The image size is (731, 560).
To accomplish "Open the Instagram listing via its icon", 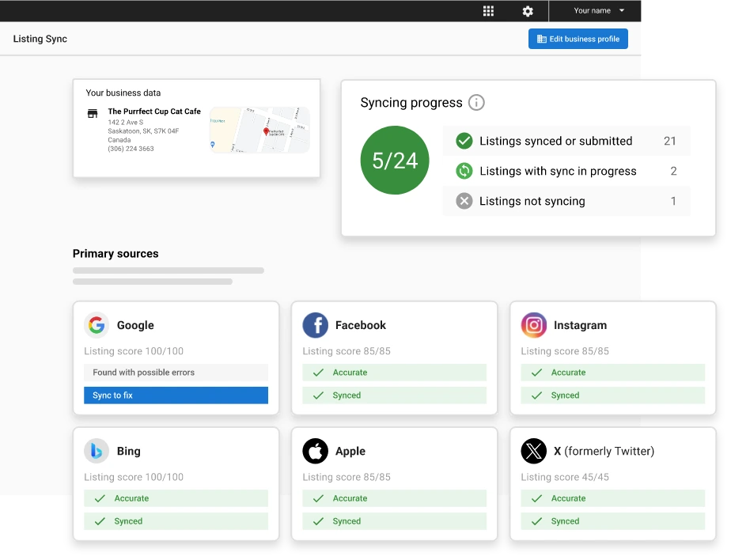I will pos(534,324).
